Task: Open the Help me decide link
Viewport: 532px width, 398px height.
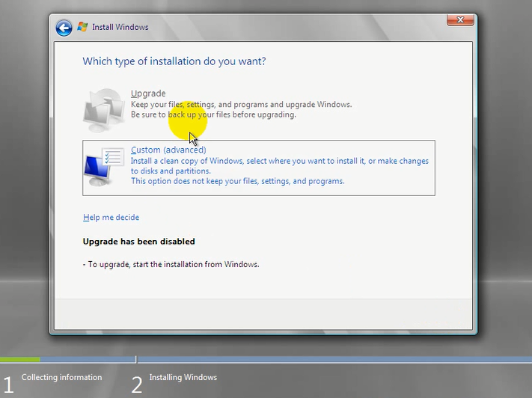Action: [x=111, y=217]
